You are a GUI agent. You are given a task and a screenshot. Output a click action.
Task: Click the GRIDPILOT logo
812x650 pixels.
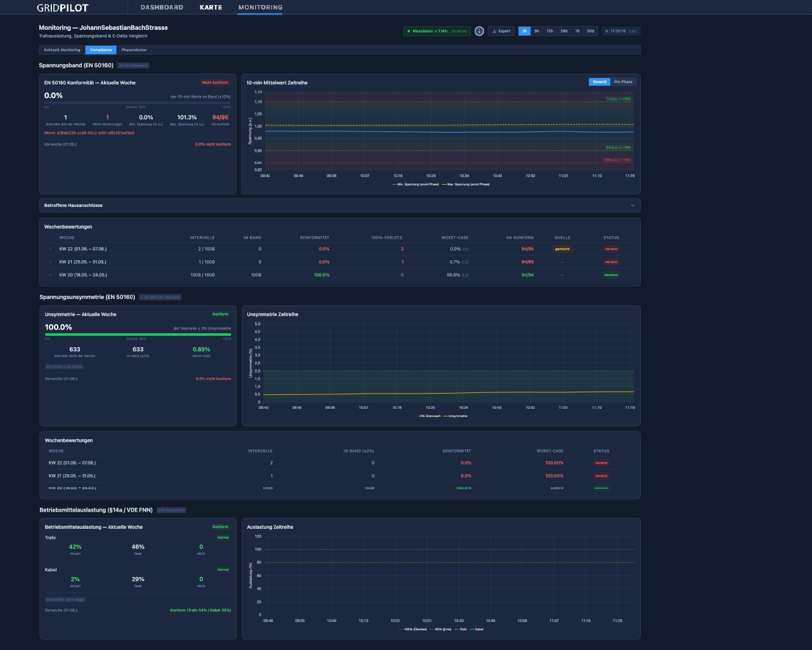[63, 8]
